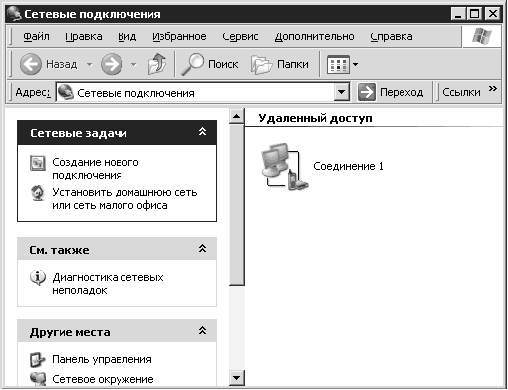Click the Папки button label
508x390 pixels.
click(293, 64)
